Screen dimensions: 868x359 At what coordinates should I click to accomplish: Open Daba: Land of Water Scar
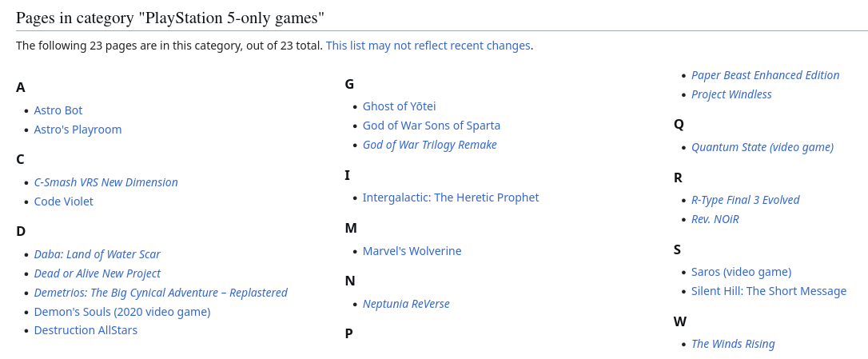click(97, 254)
